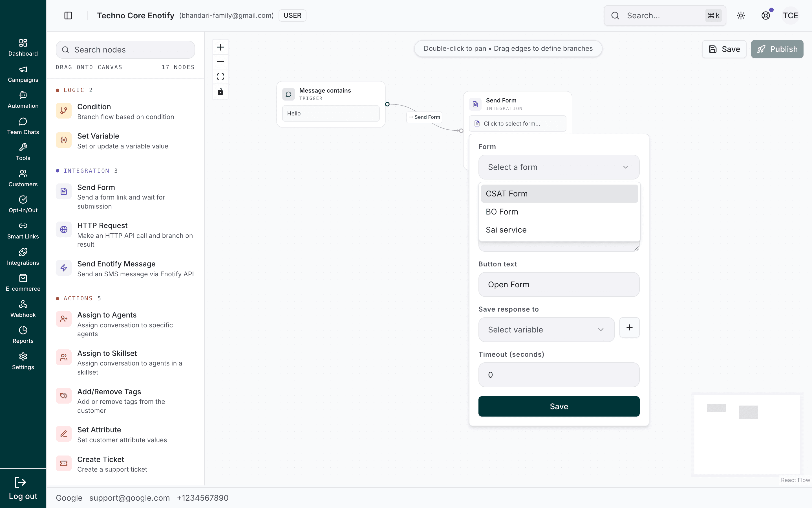Add a new variable with plus button
The height and width of the screenshot is (508, 812).
click(x=630, y=327)
